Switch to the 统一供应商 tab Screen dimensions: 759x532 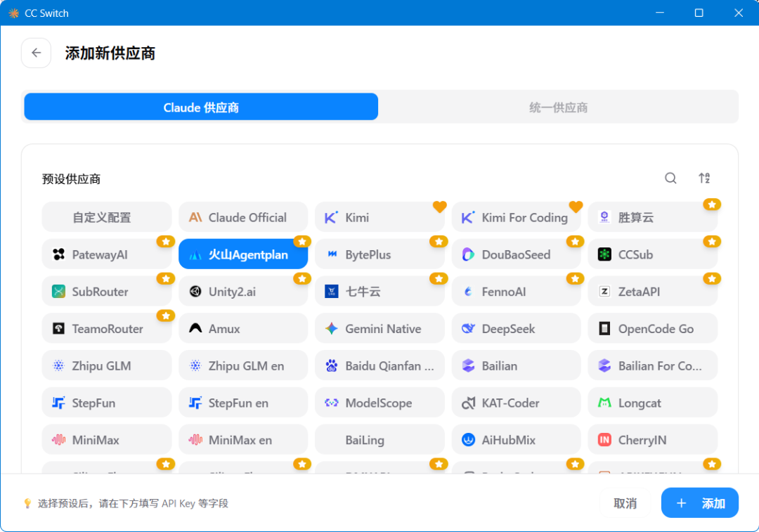coord(558,107)
